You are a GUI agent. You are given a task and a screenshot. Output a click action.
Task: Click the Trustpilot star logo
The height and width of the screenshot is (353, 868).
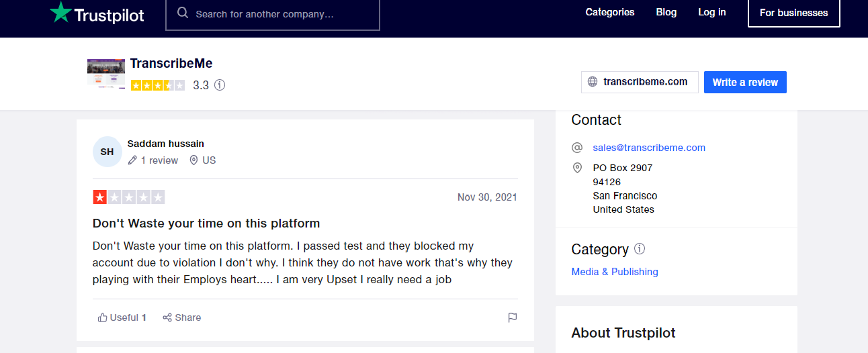pyautogui.click(x=60, y=12)
